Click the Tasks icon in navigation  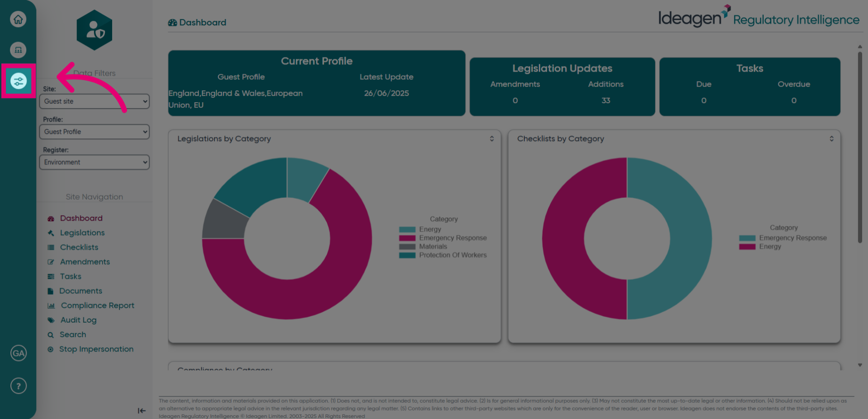51,277
